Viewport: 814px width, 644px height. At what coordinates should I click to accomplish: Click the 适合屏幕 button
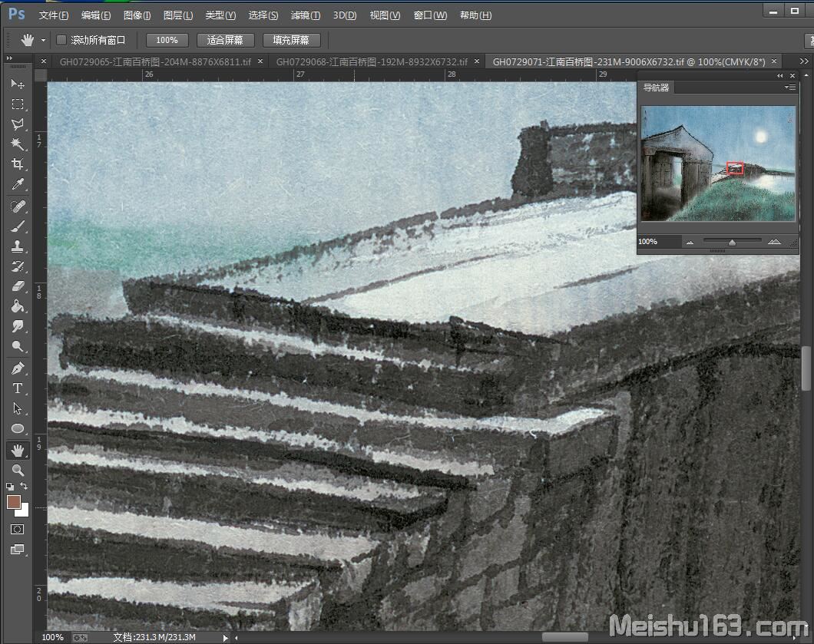225,40
